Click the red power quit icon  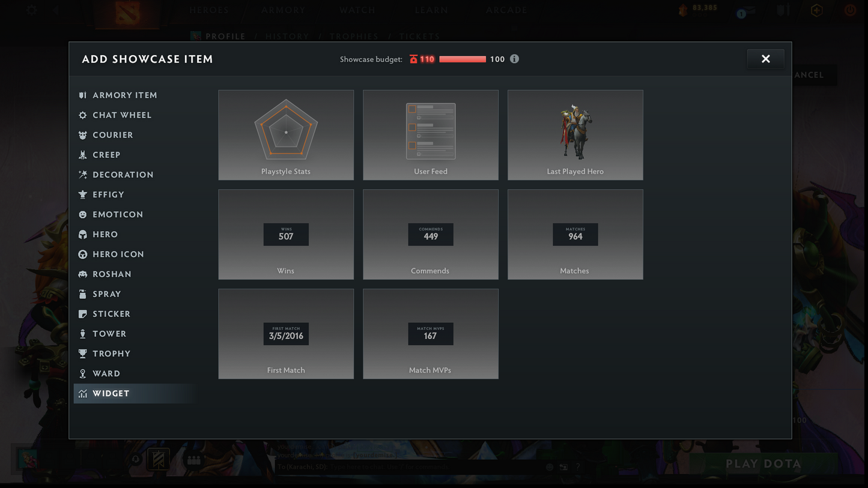pos(850,10)
